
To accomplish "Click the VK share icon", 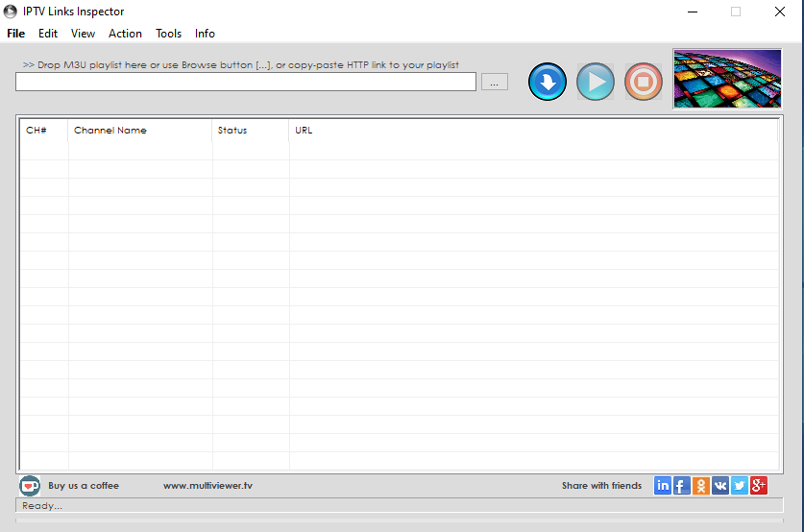I will click(x=720, y=485).
